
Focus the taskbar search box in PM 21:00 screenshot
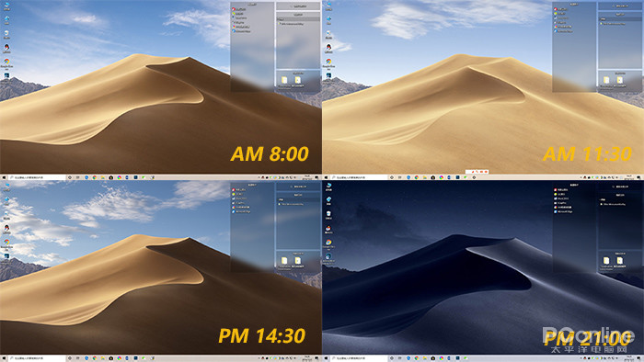pos(359,358)
